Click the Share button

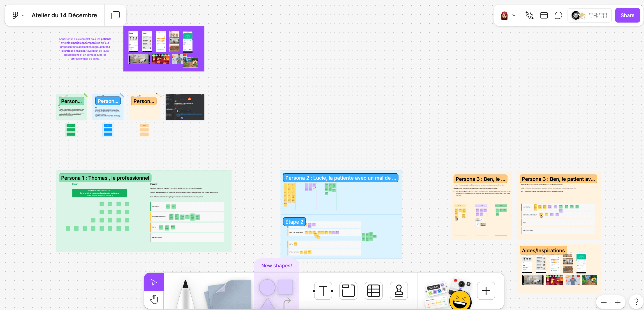(x=627, y=16)
